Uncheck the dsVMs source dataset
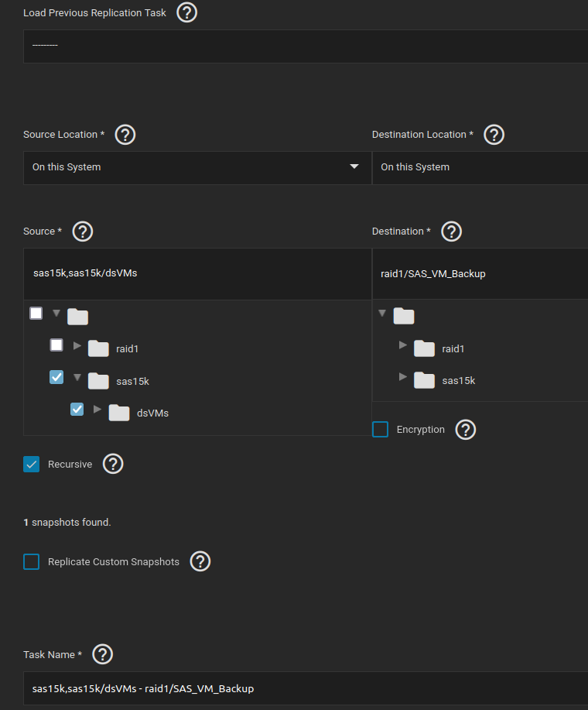Screen dimensions: 588x710 [77, 410]
